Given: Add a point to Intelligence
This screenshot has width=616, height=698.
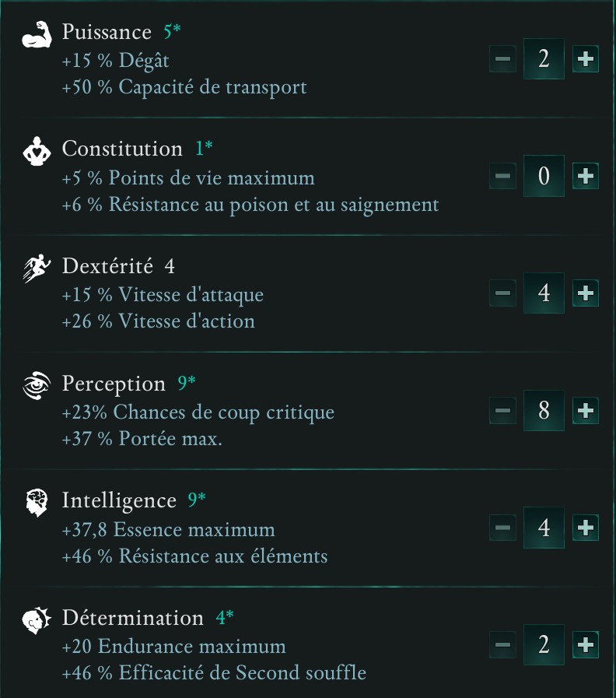Looking at the screenshot, I should point(585,528).
